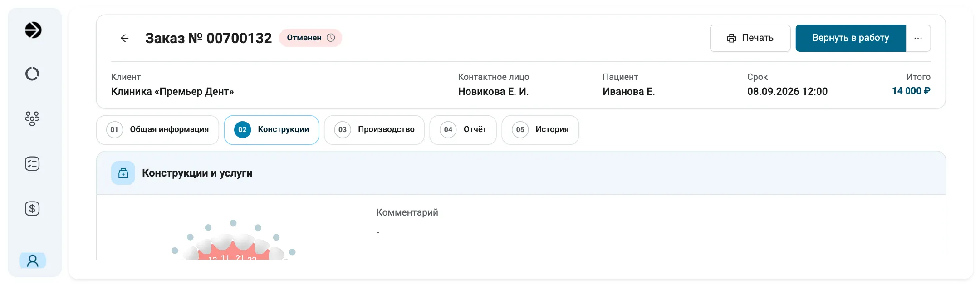Image resolution: width=980 pixels, height=286 pixels.
Task: Click the Отменен status badge
Action: click(x=310, y=38)
